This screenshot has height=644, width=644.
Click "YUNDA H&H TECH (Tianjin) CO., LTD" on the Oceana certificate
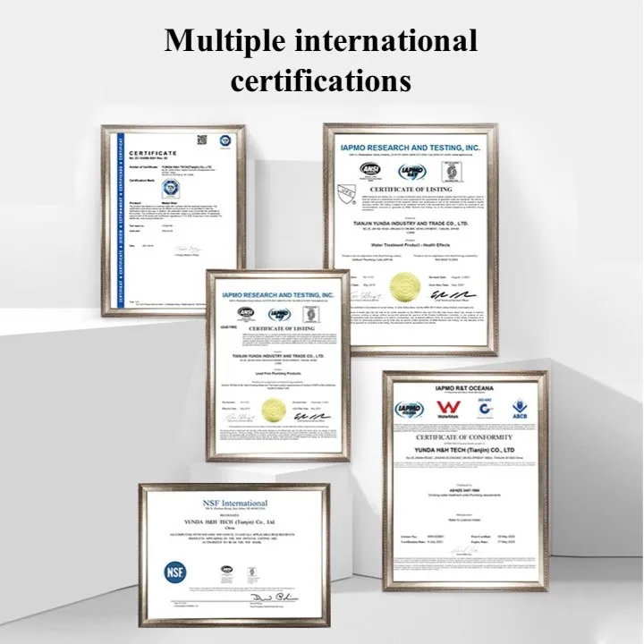[x=464, y=450]
